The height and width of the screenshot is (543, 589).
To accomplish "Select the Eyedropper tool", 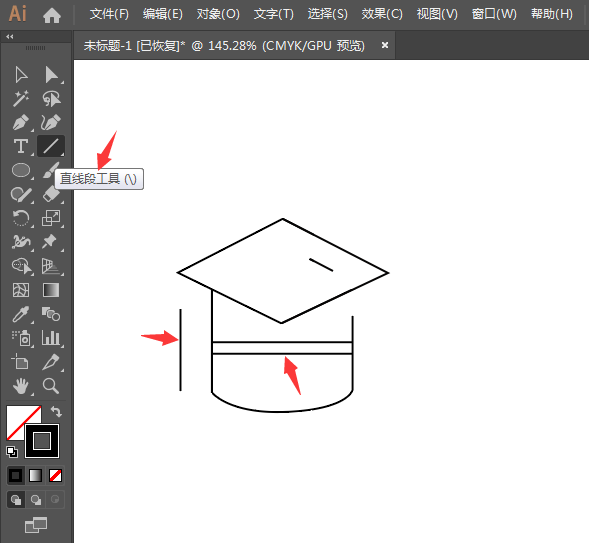I will 21,314.
